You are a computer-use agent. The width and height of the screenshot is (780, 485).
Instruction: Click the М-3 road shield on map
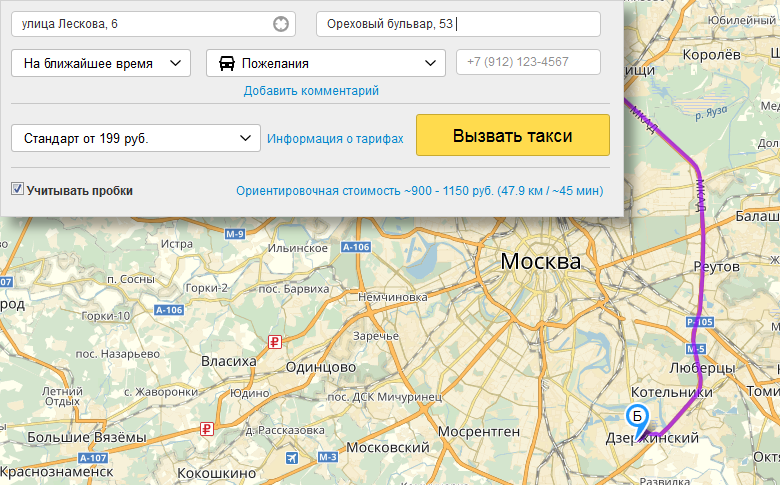pyautogui.click(x=327, y=457)
